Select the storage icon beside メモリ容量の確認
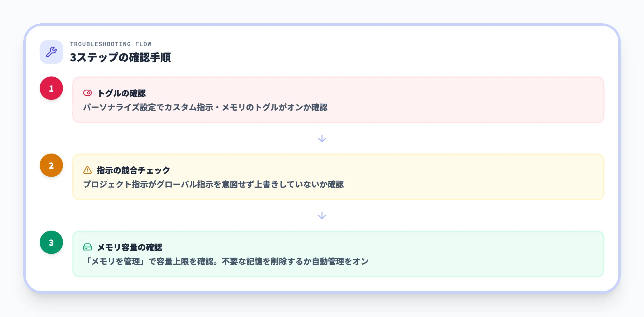 point(87,247)
